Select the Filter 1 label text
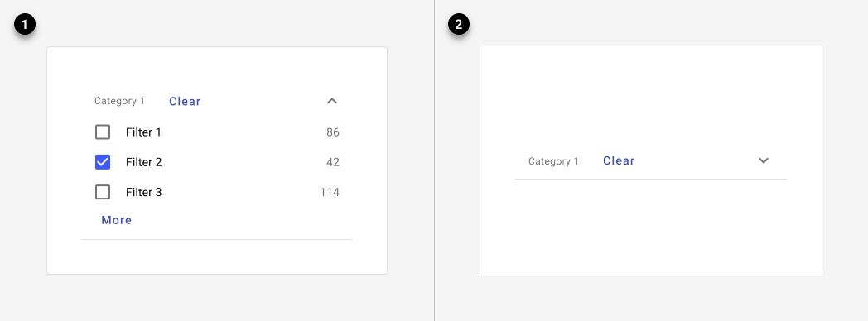 pos(143,132)
